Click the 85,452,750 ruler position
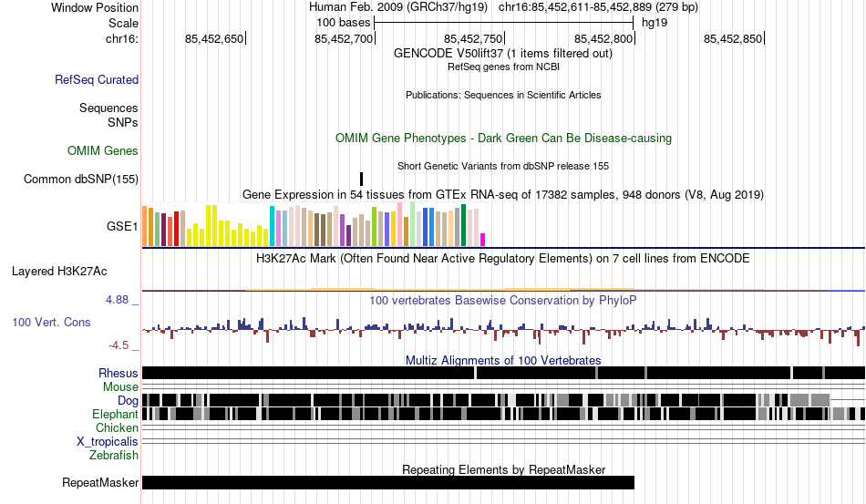 (x=474, y=38)
